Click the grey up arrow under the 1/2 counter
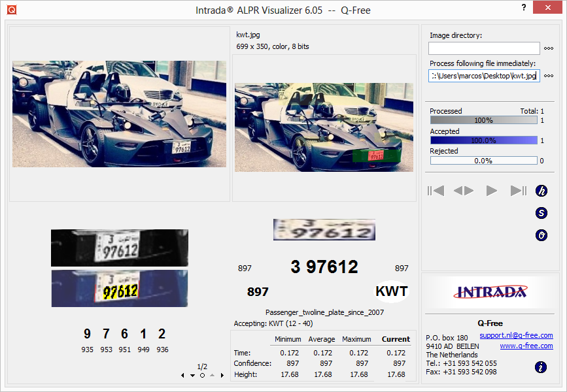Viewport: 567px width, 392px height. pyautogui.click(x=213, y=376)
